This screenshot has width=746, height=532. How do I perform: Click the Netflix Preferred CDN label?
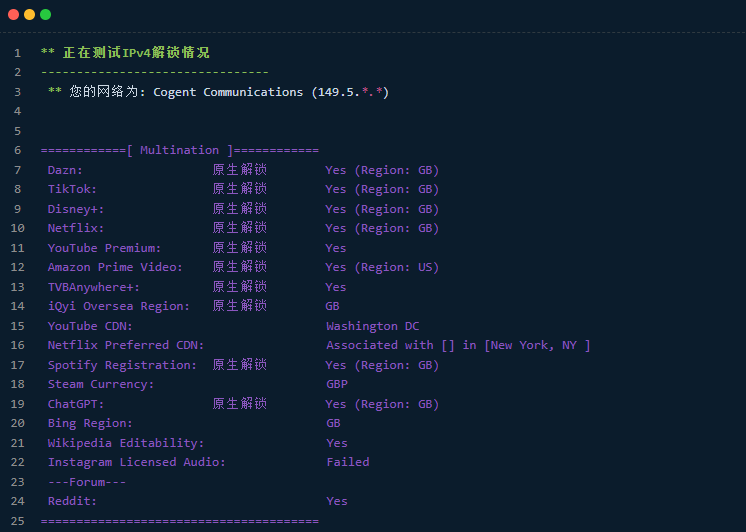coord(126,345)
